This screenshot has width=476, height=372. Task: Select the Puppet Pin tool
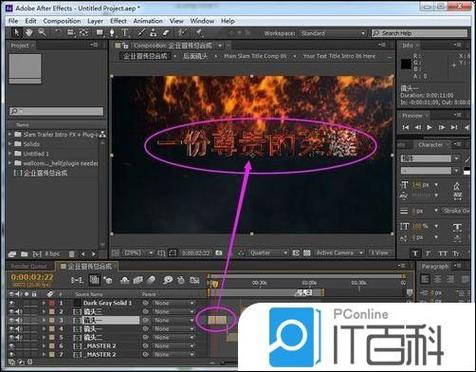(199, 33)
